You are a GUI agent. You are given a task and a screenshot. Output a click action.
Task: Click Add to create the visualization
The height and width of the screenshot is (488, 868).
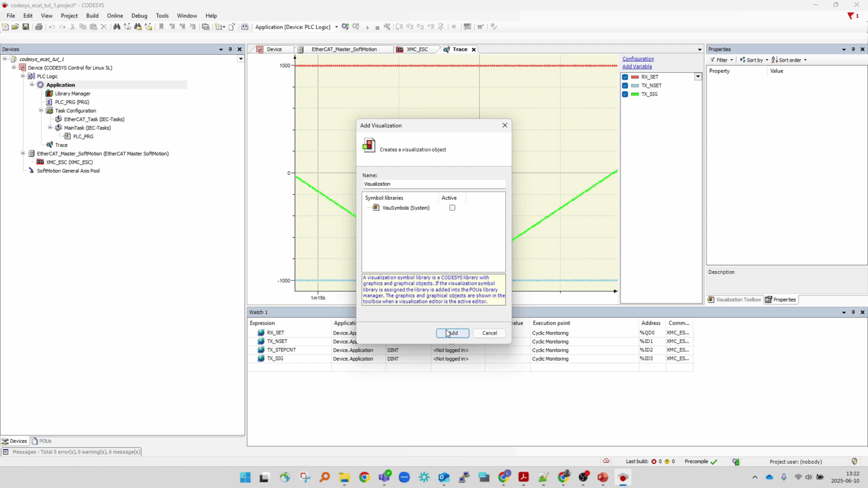[452, 333]
